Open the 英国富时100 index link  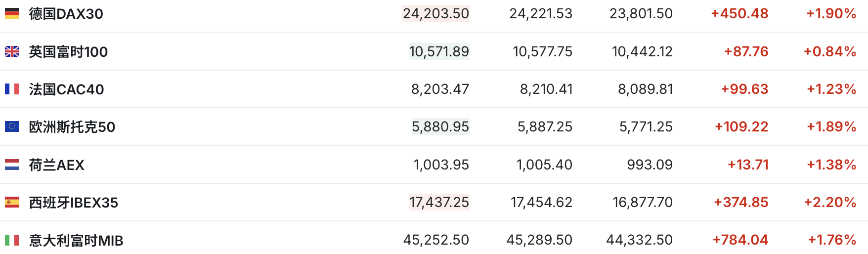point(68,52)
